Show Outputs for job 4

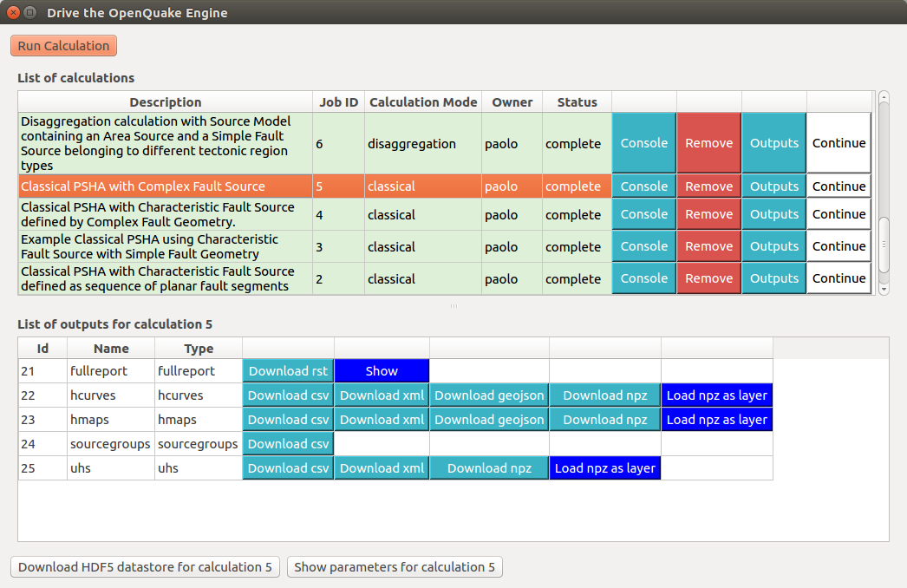[x=773, y=214]
